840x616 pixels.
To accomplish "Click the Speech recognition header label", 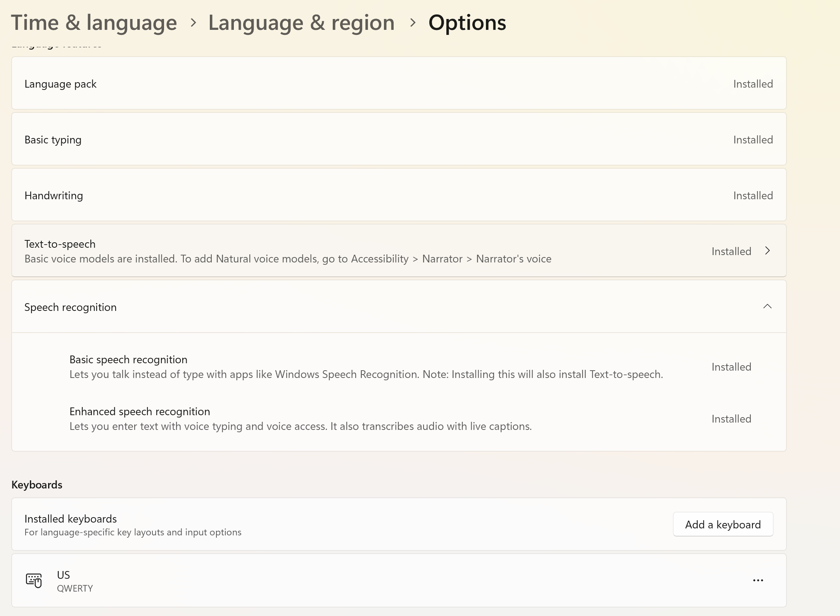I will [x=70, y=307].
